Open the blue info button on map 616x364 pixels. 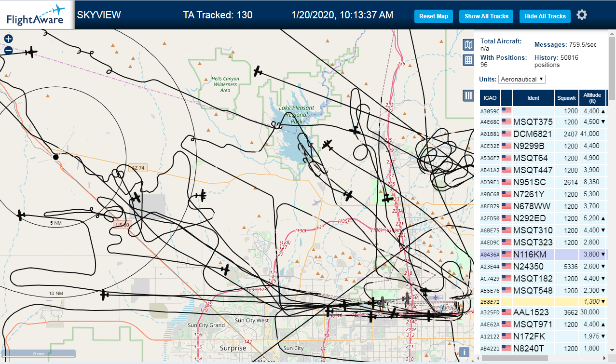(464, 352)
